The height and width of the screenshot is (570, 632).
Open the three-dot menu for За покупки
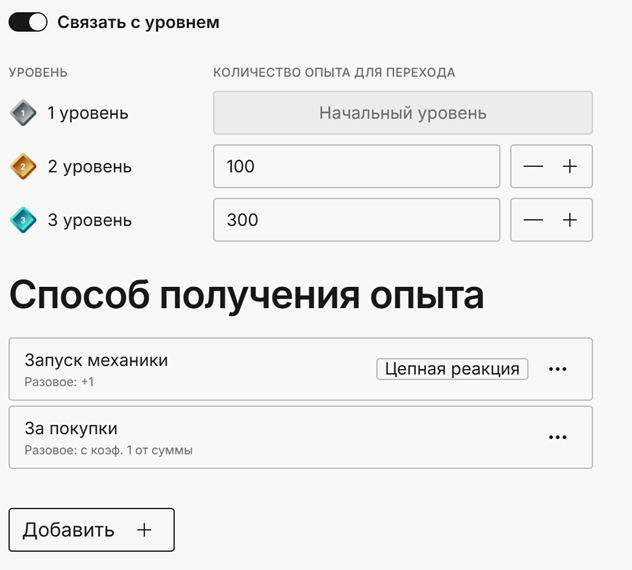(x=557, y=437)
